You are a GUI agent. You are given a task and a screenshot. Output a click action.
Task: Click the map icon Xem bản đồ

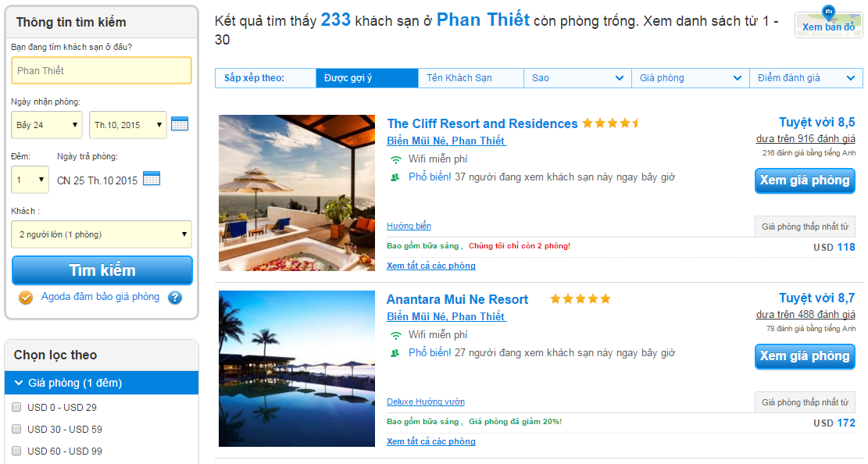828,24
